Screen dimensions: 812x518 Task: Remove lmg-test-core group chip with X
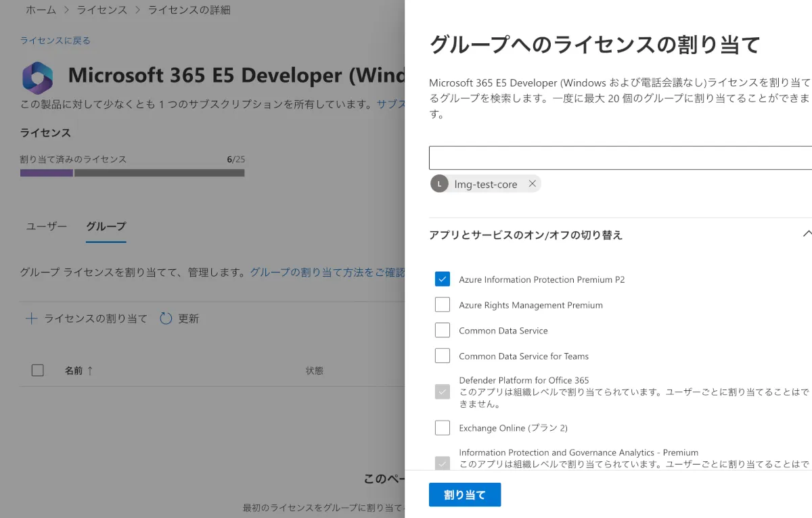click(532, 183)
